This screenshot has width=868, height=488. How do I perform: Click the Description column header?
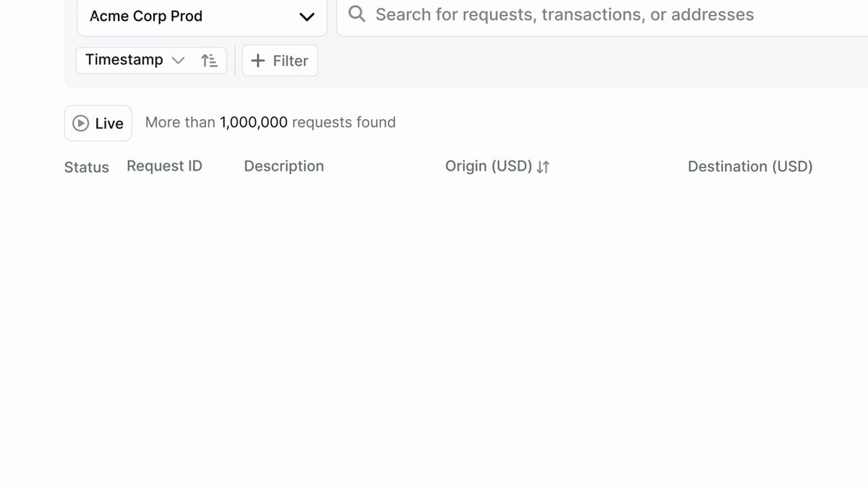[x=284, y=166]
